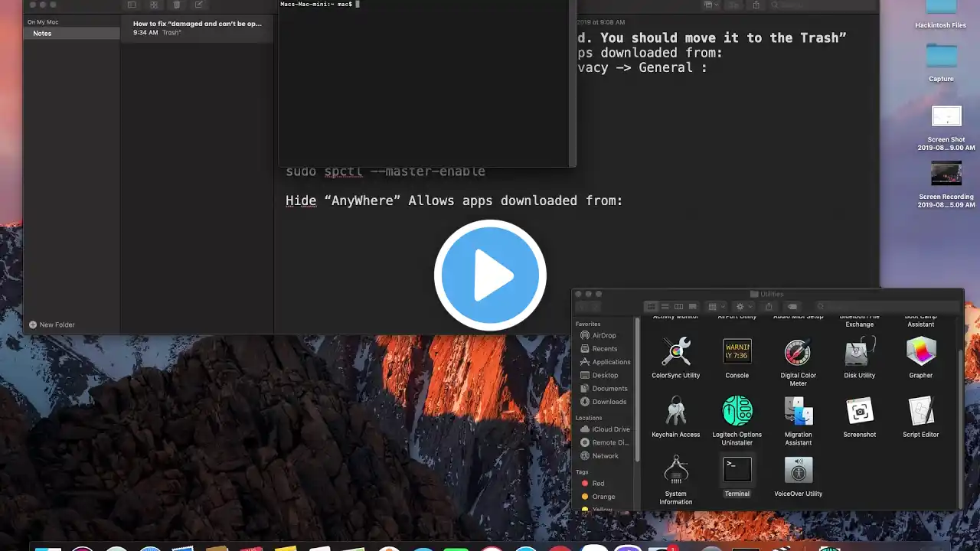Click the text "sudo spctl --master-enable" in the note
The width and height of the screenshot is (980, 551).
385,171
